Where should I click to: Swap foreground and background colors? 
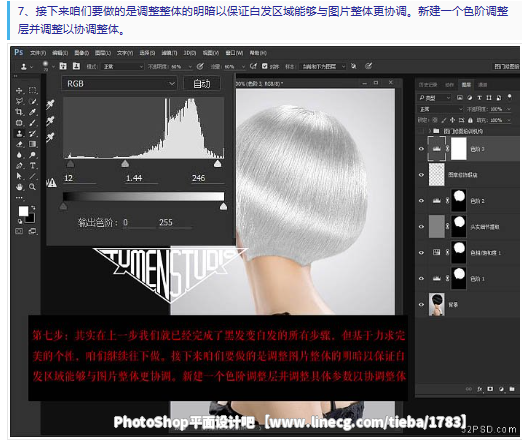[x=33, y=208]
